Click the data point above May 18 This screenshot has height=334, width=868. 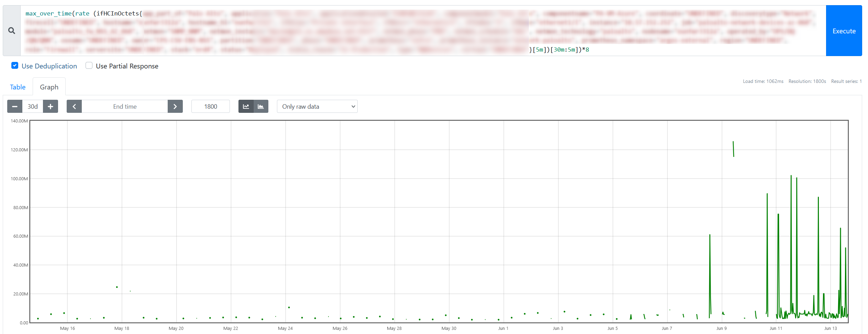117,287
